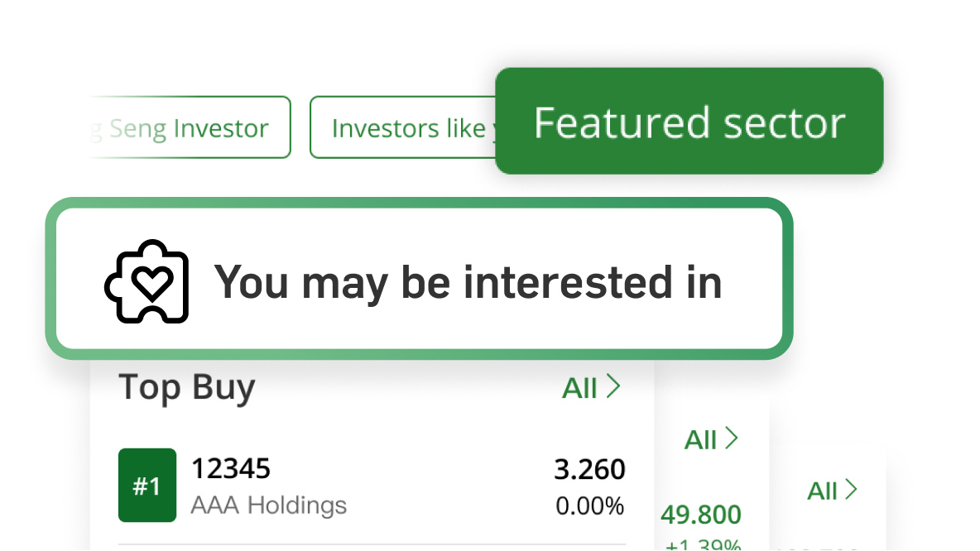This screenshot has height=551, width=980.
Task: Open the All link above the 49.800 price
Action: point(701,440)
